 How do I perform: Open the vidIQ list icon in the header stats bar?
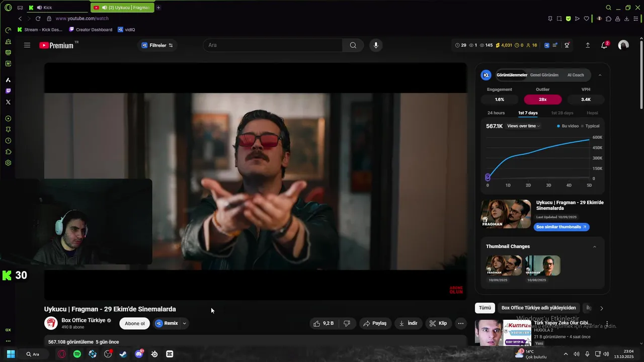tap(555, 45)
